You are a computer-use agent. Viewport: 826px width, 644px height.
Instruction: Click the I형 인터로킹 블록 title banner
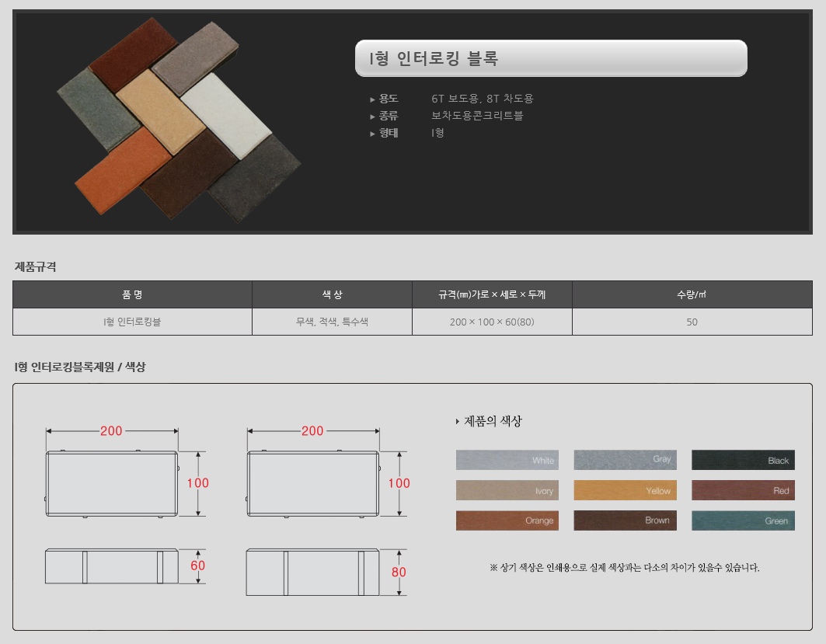click(550, 58)
